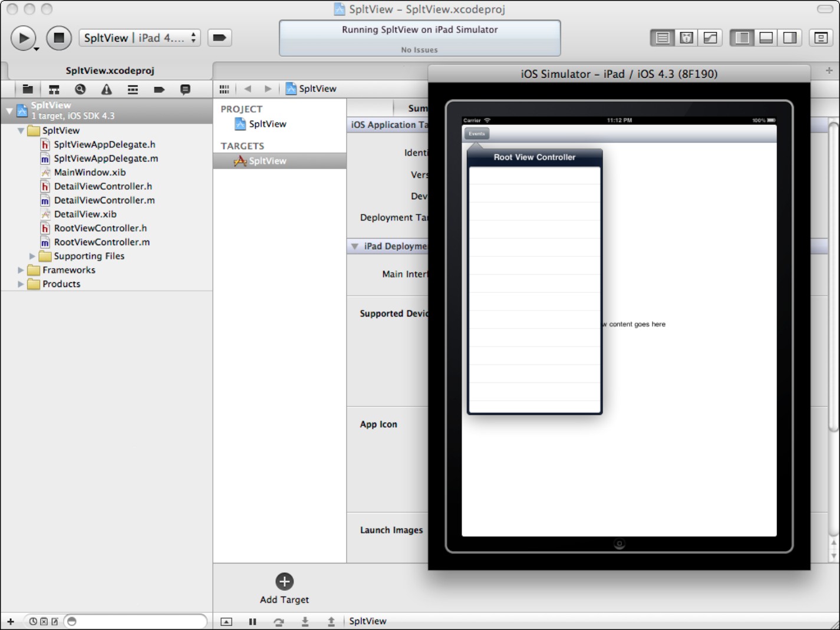The height and width of the screenshot is (630, 840).
Task: Click the Step Into debug icon
Action: (305, 621)
